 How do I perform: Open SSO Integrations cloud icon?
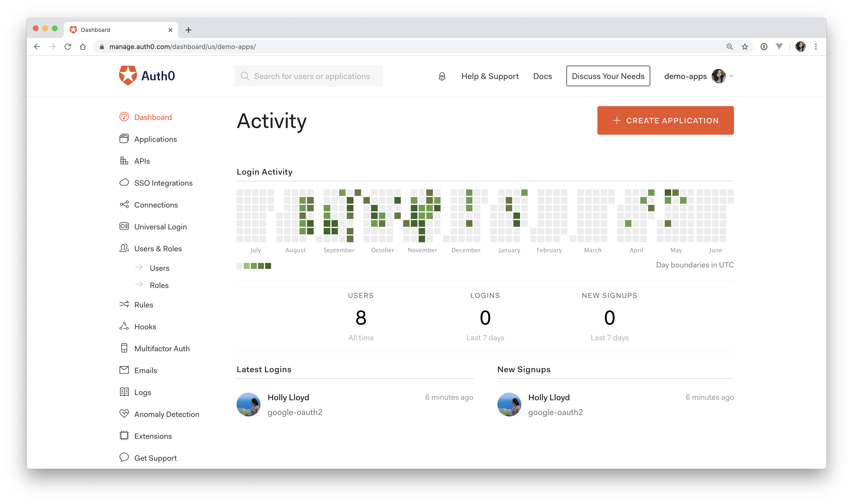(x=124, y=183)
